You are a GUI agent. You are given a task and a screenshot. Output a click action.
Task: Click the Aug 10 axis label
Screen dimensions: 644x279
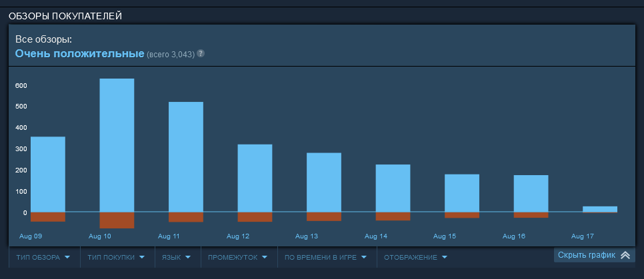coord(100,237)
